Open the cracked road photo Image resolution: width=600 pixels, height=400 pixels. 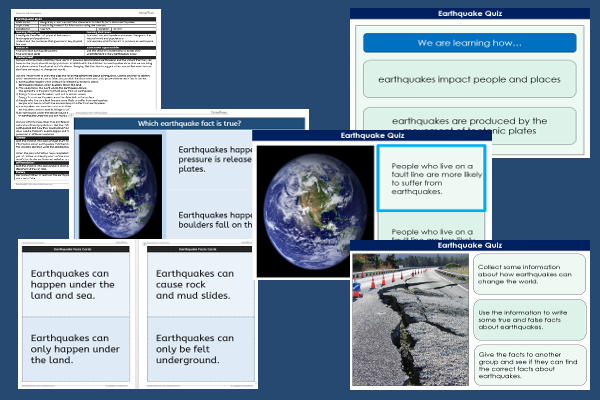tap(410, 319)
